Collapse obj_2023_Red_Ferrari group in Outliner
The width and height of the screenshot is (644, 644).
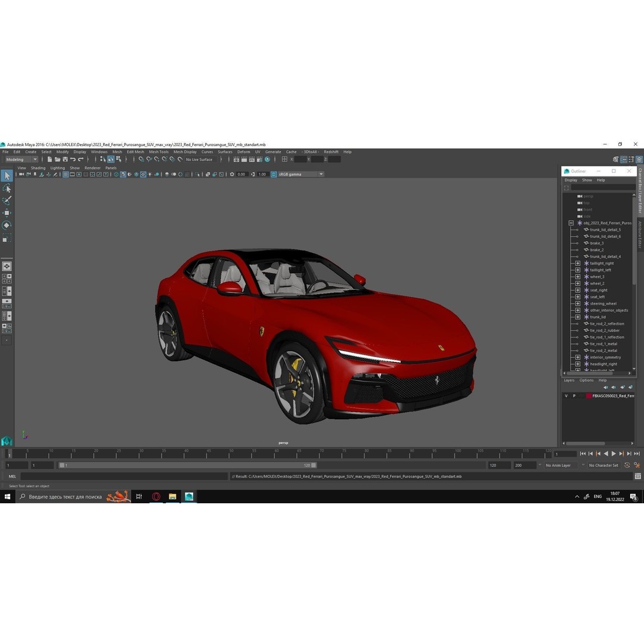571,223
